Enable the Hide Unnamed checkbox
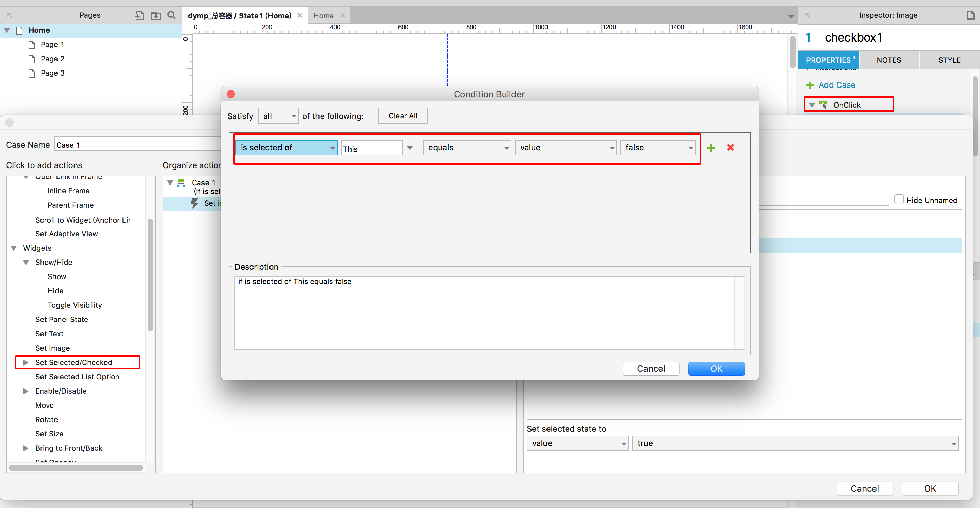 tap(899, 200)
